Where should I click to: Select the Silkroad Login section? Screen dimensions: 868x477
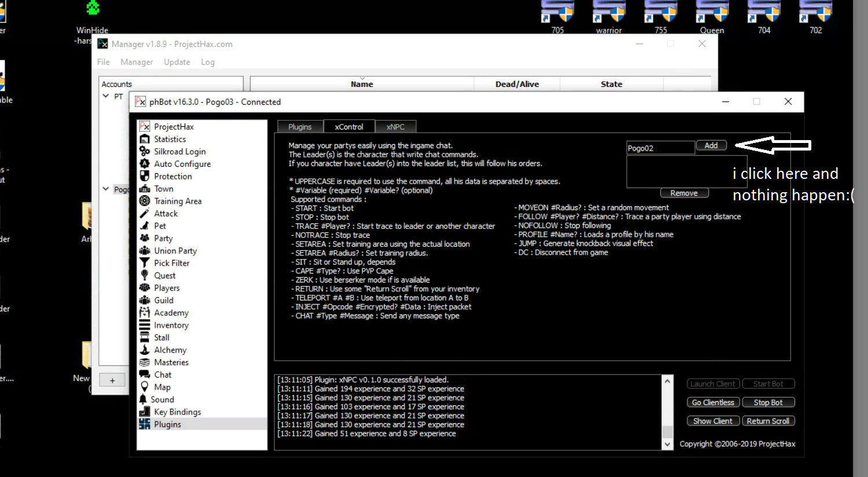[179, 151]
